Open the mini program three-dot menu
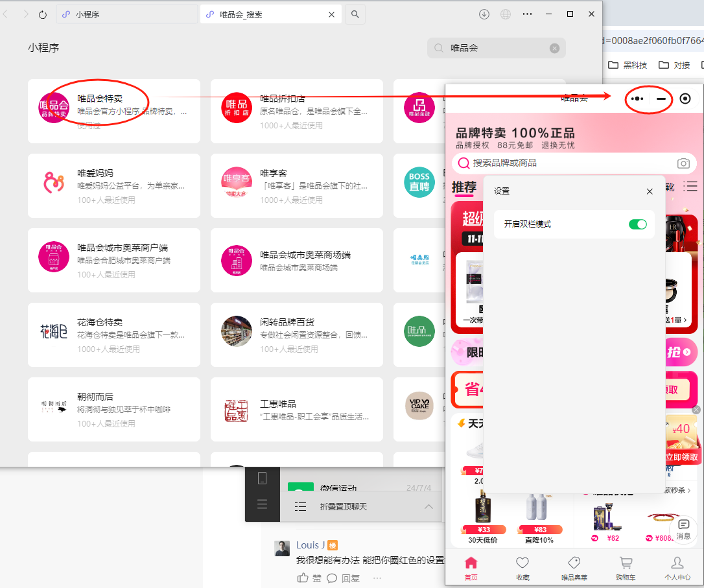The height and width of the screenshot is (588, 704). (637, 99)
